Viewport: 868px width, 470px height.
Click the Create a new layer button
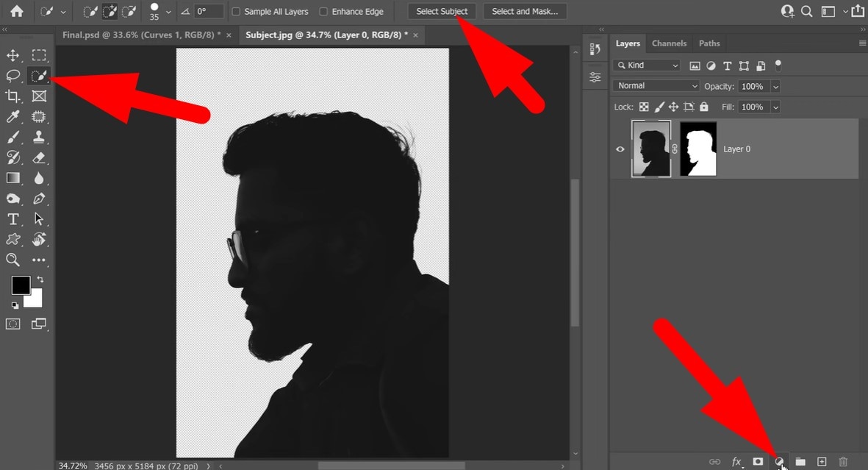point(822,461)
